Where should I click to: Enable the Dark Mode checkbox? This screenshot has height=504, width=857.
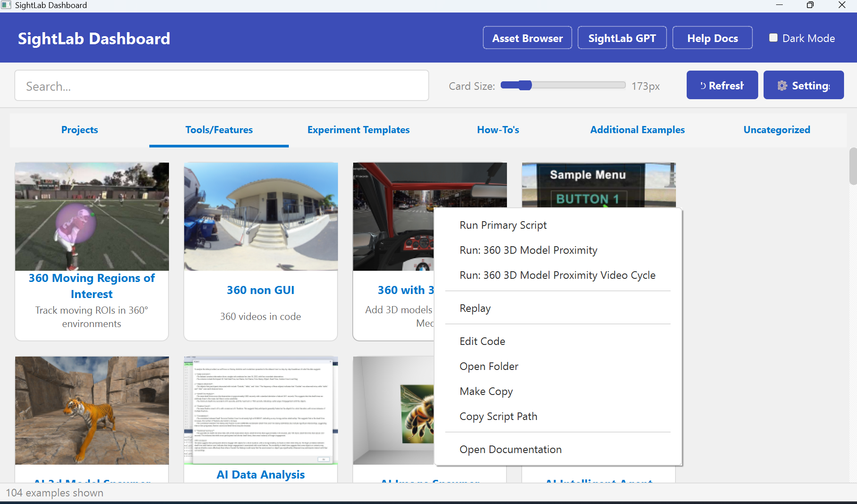click(773, 38)
